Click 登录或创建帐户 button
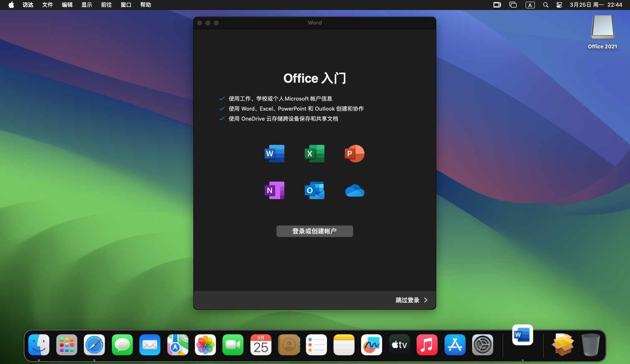The height and width of the screenshot is (364, 630). (x=315, y=231)
